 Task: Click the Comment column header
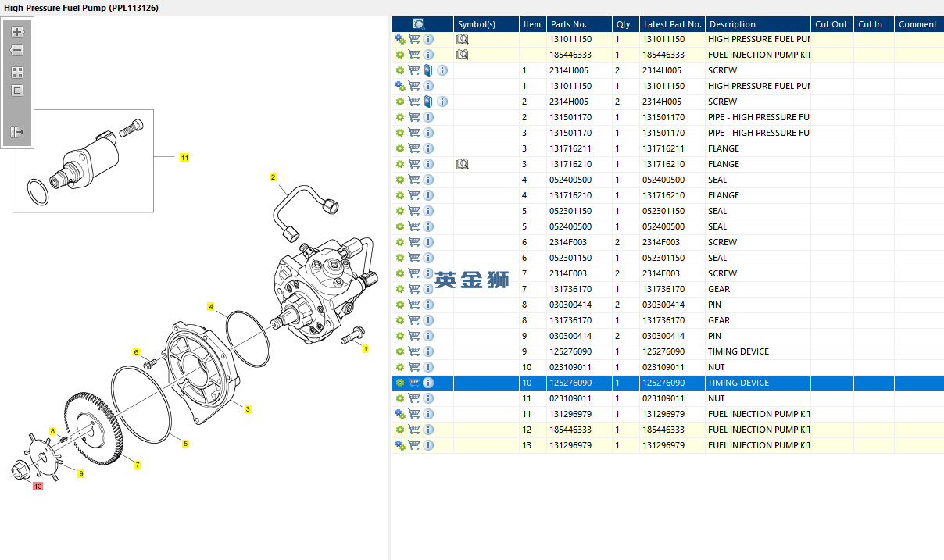point(917,24)
